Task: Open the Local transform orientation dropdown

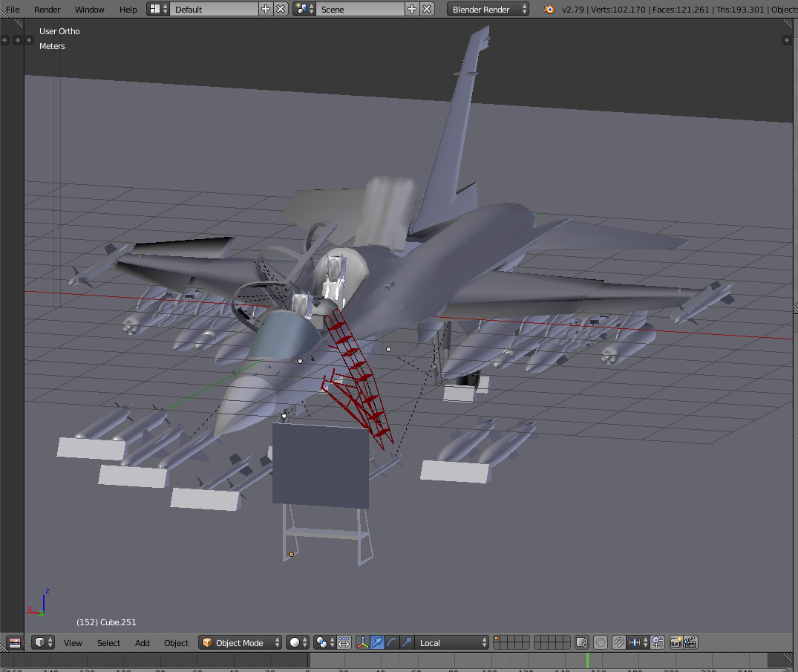Action: 451,642
